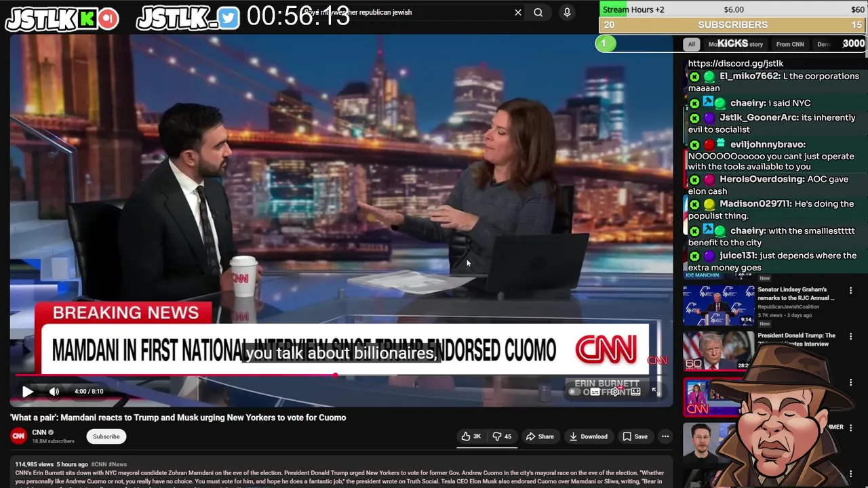The height and width of the screenshot is (488, 868).
Task: Click Kick badge next to Madison029711
Action: coord(694,204)
